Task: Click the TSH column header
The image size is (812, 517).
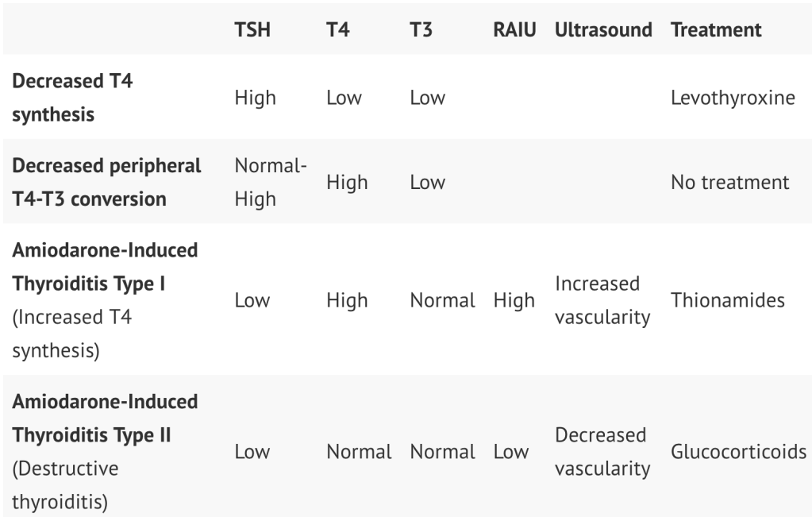Action: click(252, 30)
